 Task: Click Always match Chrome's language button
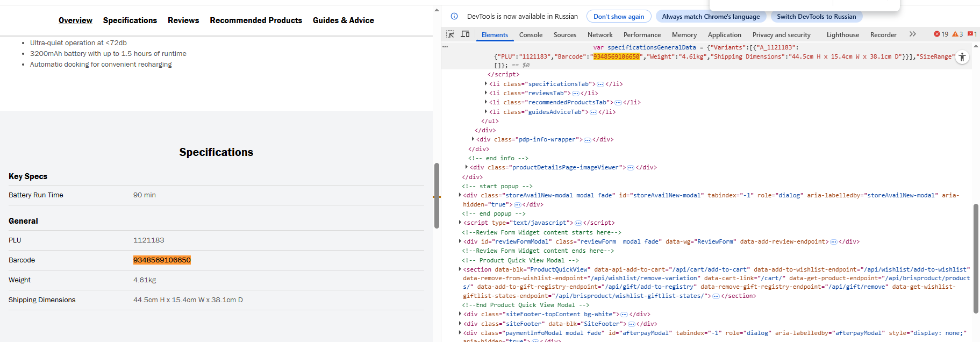point(711,17)
